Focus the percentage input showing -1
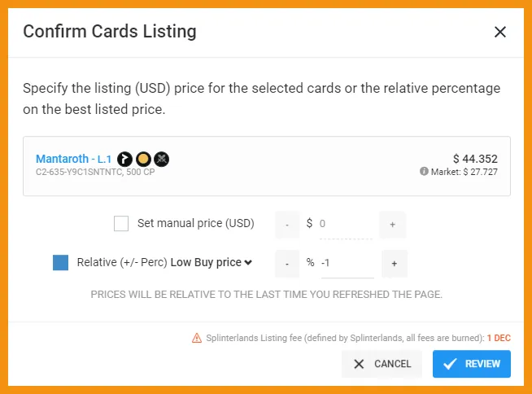 (347, 263)
